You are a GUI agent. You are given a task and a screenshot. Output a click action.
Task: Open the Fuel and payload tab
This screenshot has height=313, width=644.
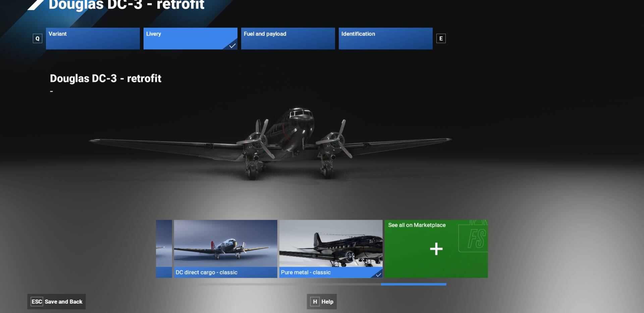click(x=288, y=39)
